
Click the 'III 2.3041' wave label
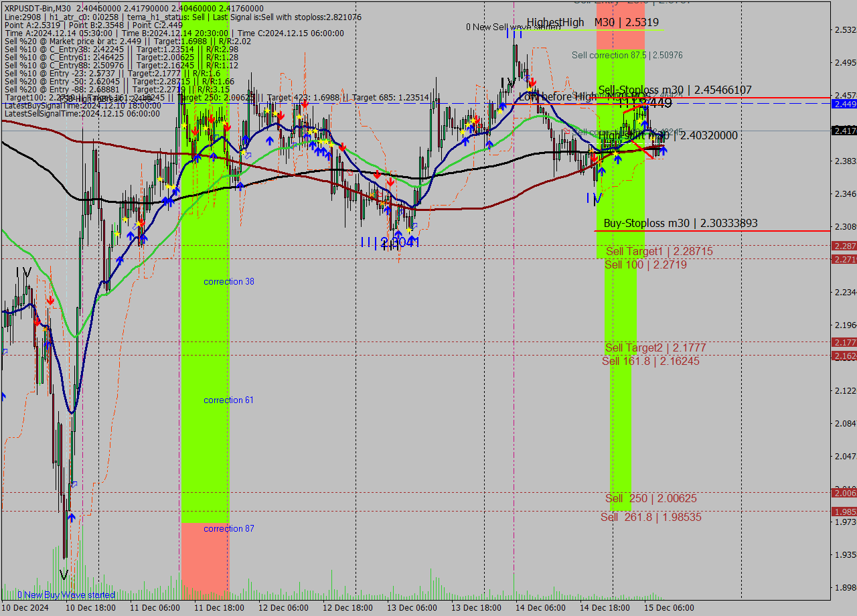point(390,242)
